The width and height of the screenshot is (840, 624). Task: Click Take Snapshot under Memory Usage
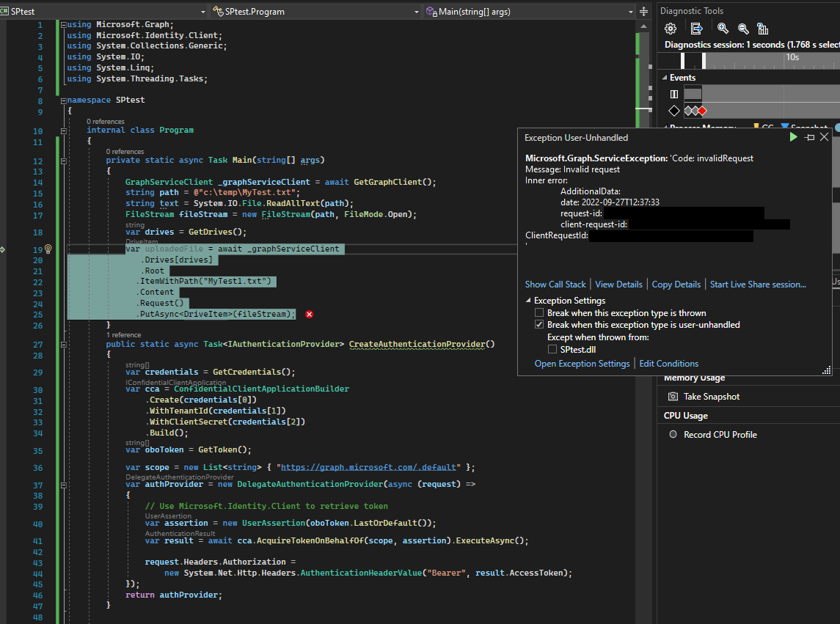711,397
